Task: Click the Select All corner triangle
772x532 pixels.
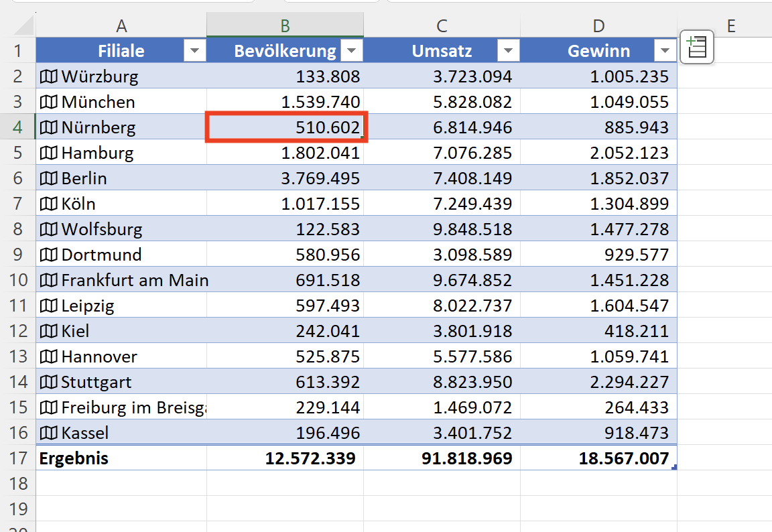Action: click(22, 25)
